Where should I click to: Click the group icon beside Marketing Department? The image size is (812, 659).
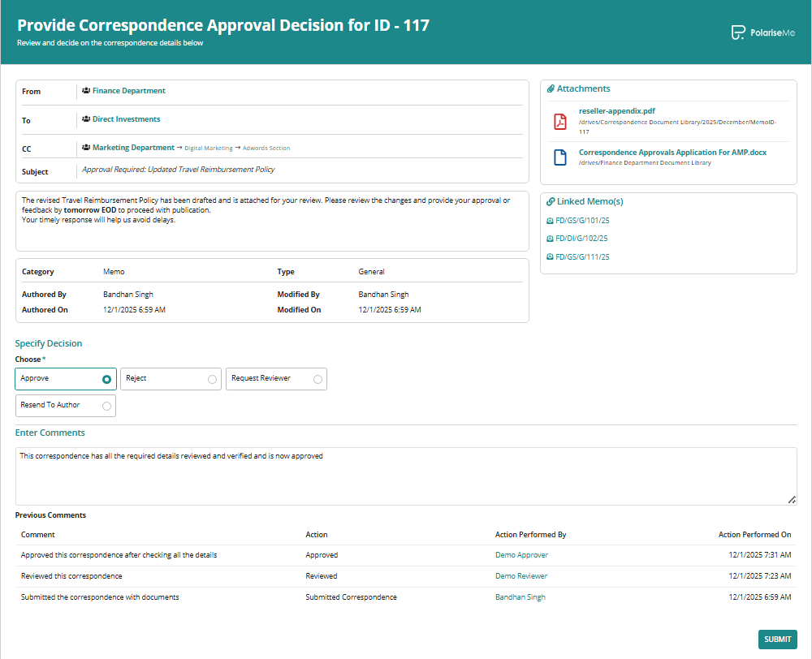[x=86, y=148]
